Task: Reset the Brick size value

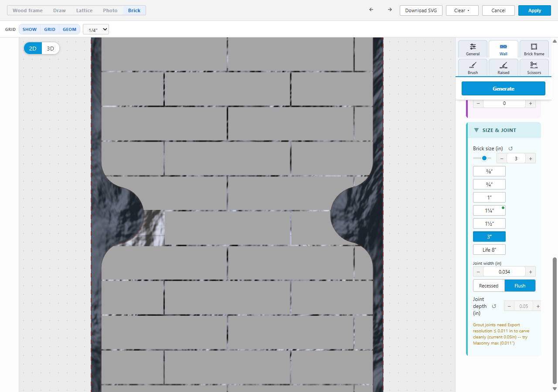Action: (511, 149)
